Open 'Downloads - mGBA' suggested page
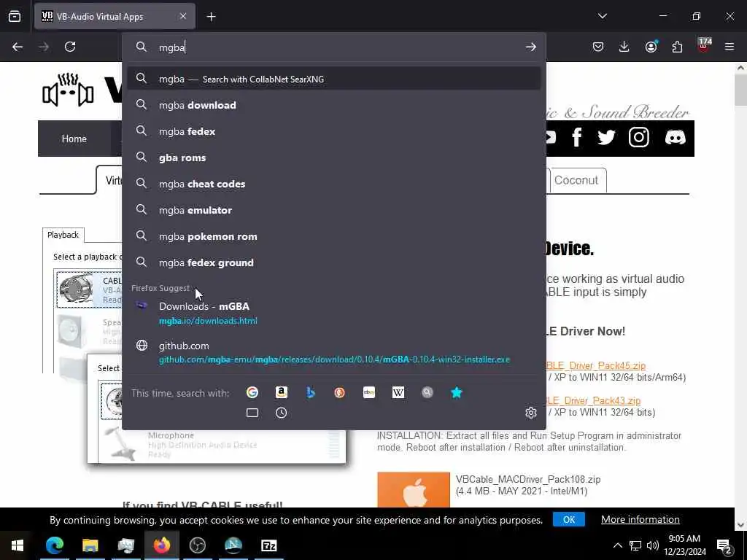The image size is (747, 560). tap(334, 313)
